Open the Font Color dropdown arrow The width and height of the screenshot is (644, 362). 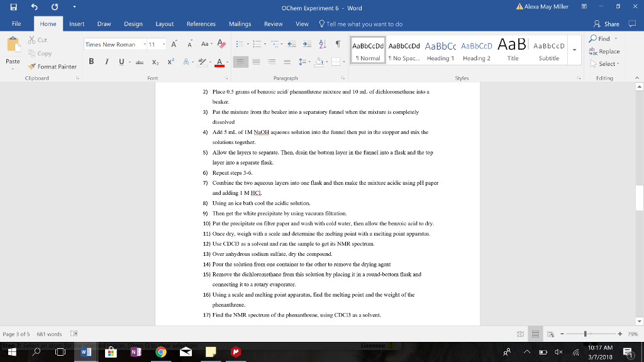[x=228, y=62]
